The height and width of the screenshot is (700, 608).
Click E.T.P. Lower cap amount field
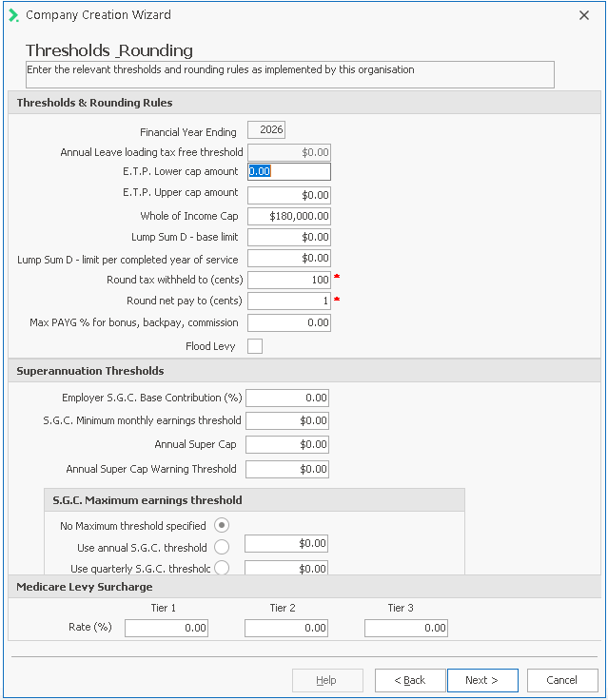289,172
